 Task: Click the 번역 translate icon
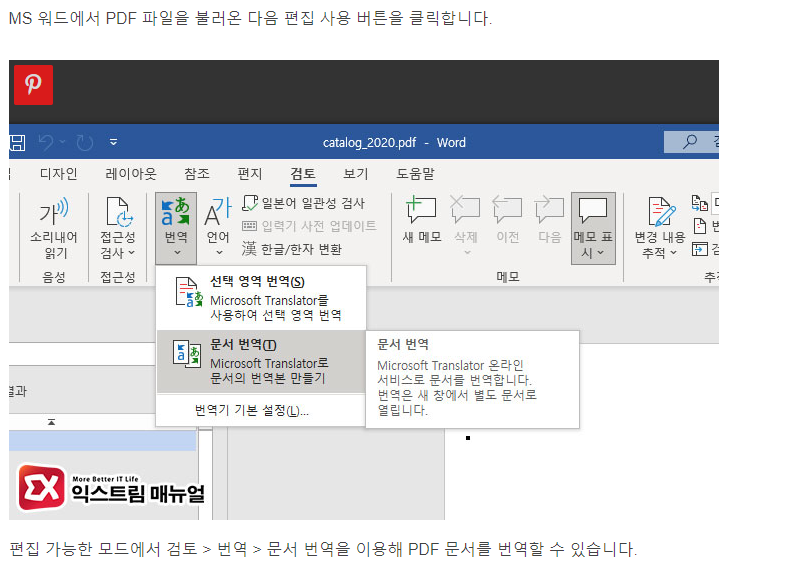tap(176, 211)
